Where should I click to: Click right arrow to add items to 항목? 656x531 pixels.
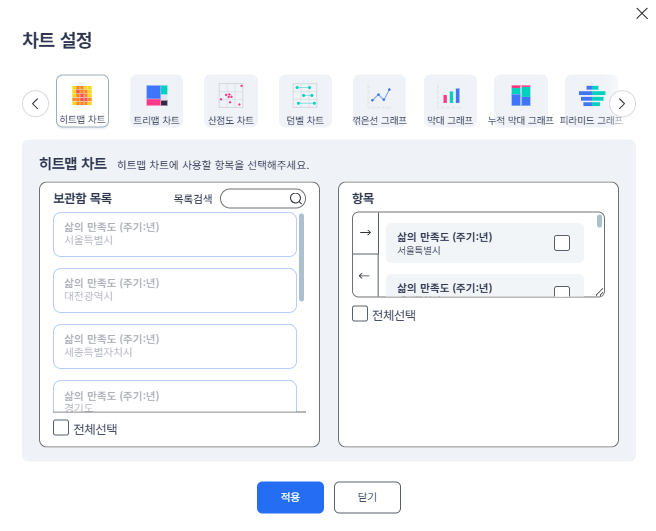coord(365,232)
